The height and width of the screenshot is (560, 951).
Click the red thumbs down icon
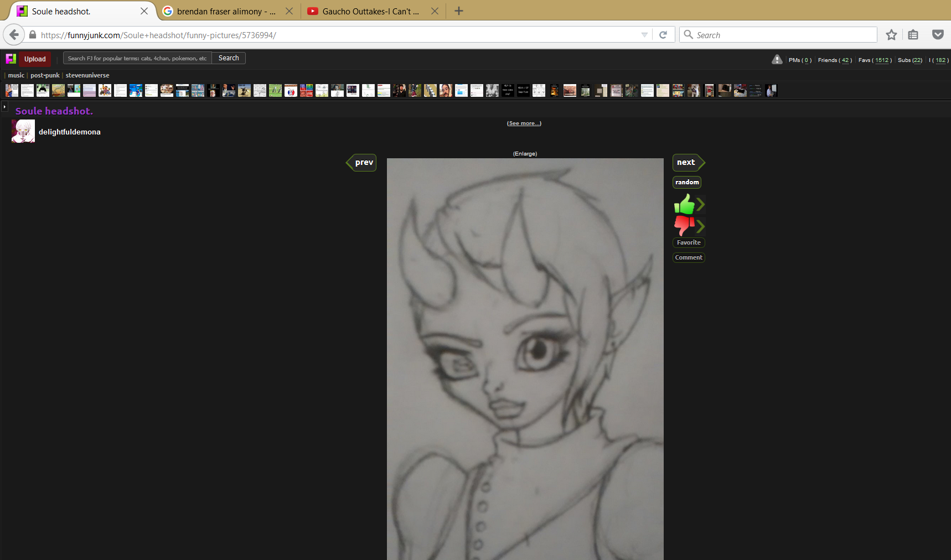pos(684,226)
